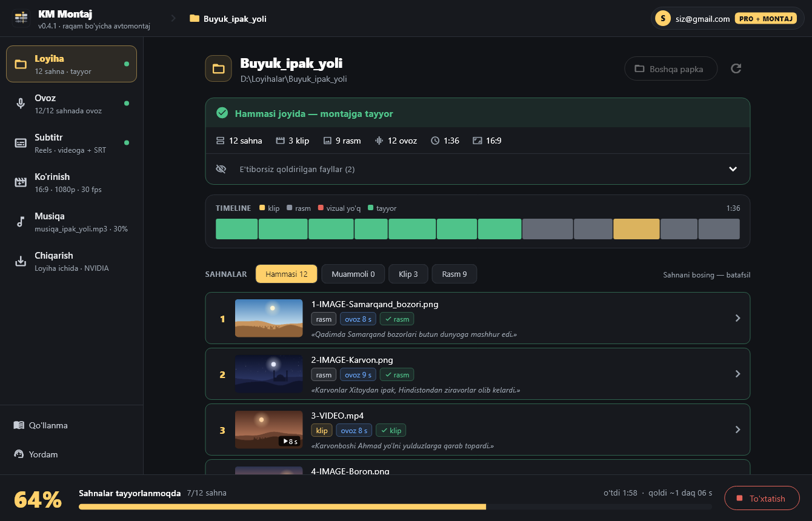The width and height of the screenshot is (812, 521).
Task: Open the Ovoz microphone section
Action: (x=72, y=104)
